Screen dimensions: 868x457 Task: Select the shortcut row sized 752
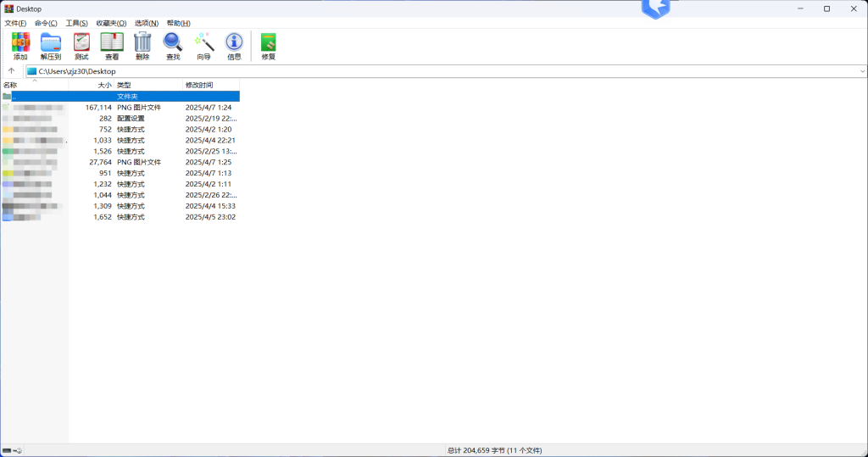click(120, 130)
